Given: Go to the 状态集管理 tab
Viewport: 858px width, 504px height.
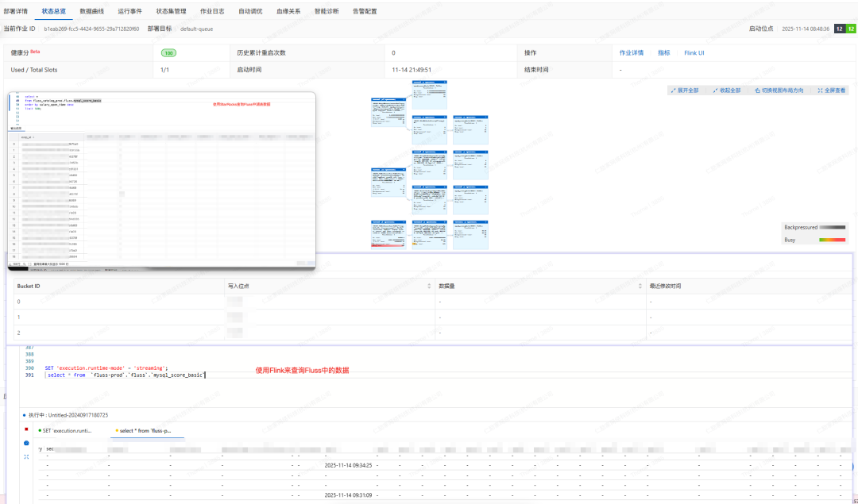Looking at the screenshot, I should tap(171, 11).
